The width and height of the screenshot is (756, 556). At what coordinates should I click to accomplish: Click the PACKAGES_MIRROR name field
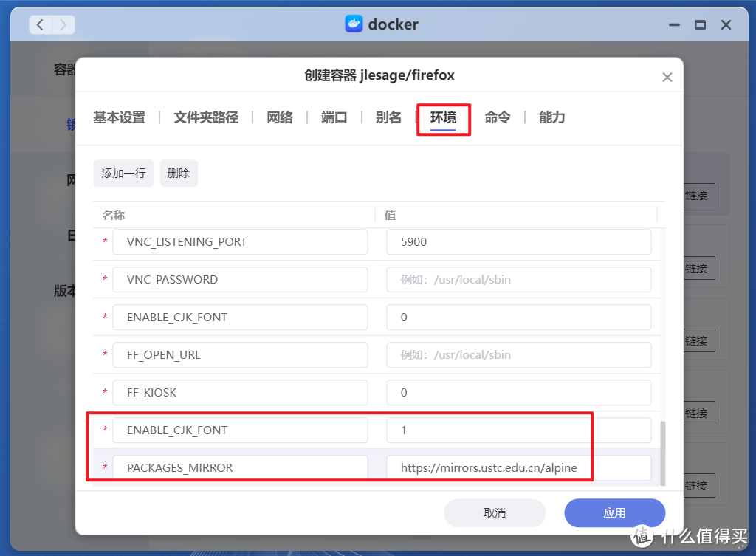240,467
